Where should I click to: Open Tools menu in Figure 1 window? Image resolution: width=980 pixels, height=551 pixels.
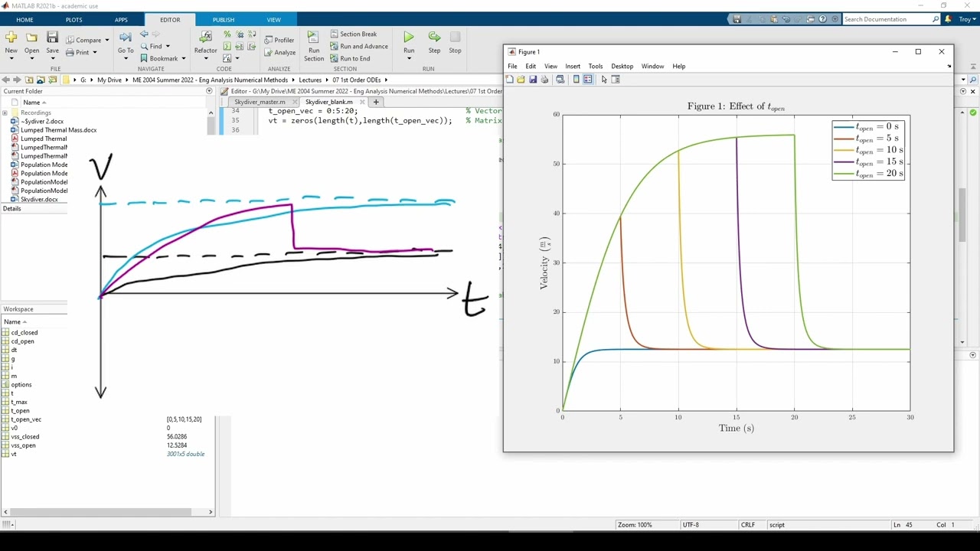tap(595, 67)
